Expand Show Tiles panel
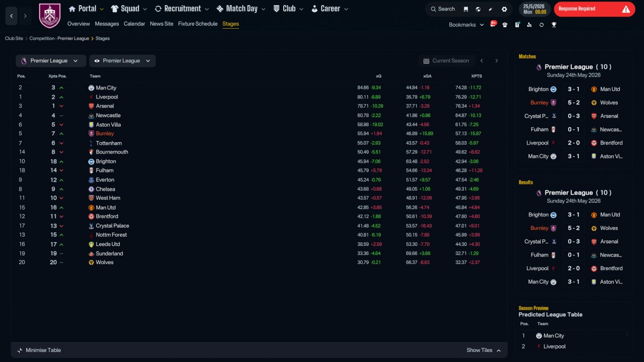Viewport: 644px width, 362px height. point(484,350)
